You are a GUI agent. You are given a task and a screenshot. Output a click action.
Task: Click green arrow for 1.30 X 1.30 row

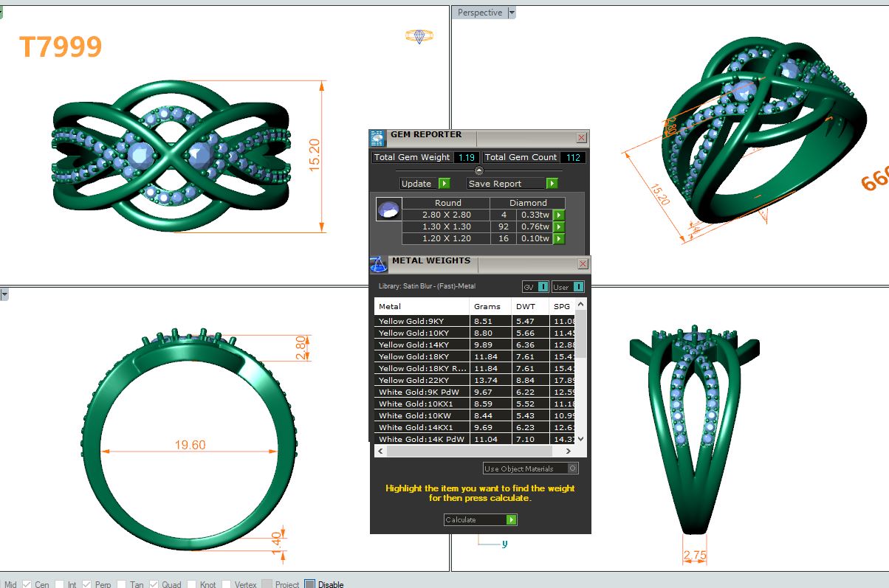(x=559, y=226)
